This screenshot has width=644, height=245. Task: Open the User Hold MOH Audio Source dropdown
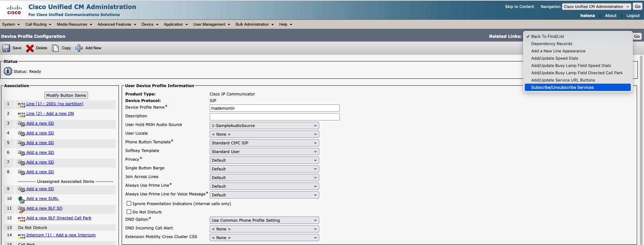(x=264, y=126)
